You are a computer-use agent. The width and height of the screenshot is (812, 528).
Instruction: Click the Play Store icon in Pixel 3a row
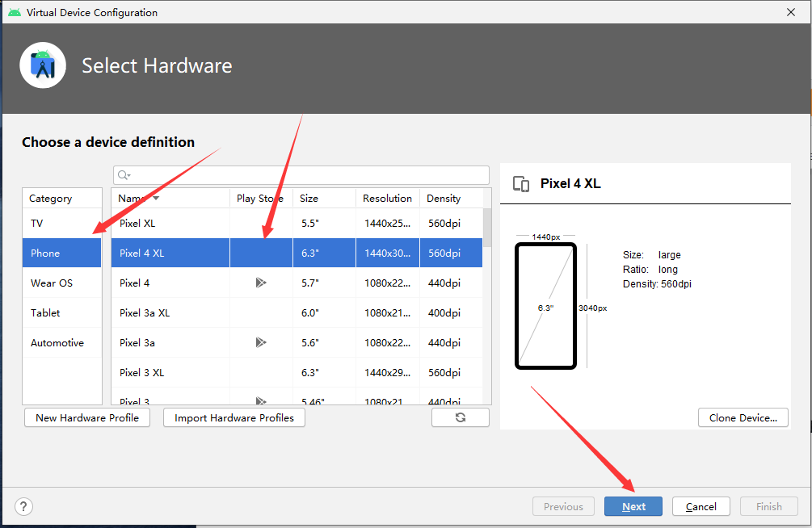[261, 342]
